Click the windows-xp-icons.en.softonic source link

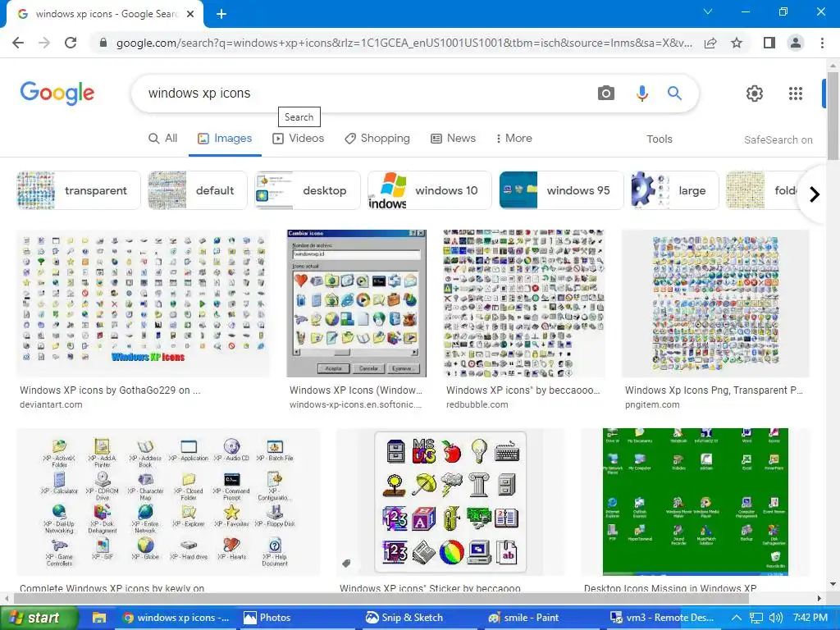(x=356, y=404)
